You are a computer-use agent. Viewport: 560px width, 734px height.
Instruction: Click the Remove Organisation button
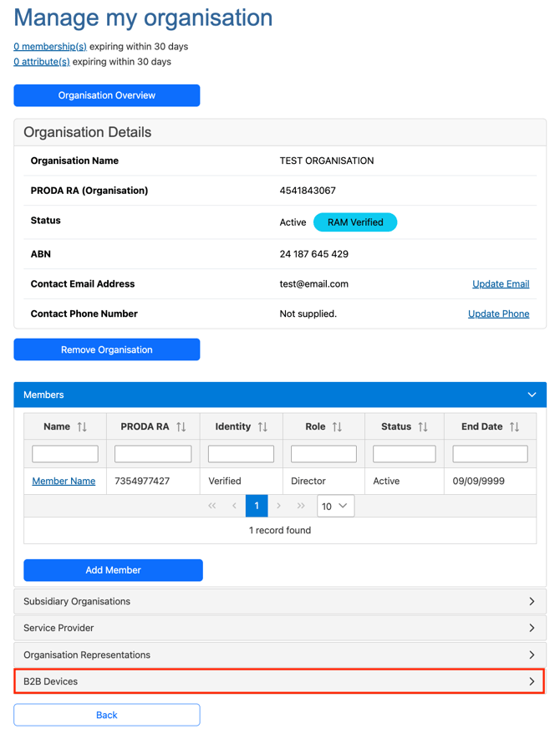(x=107, y=349)
